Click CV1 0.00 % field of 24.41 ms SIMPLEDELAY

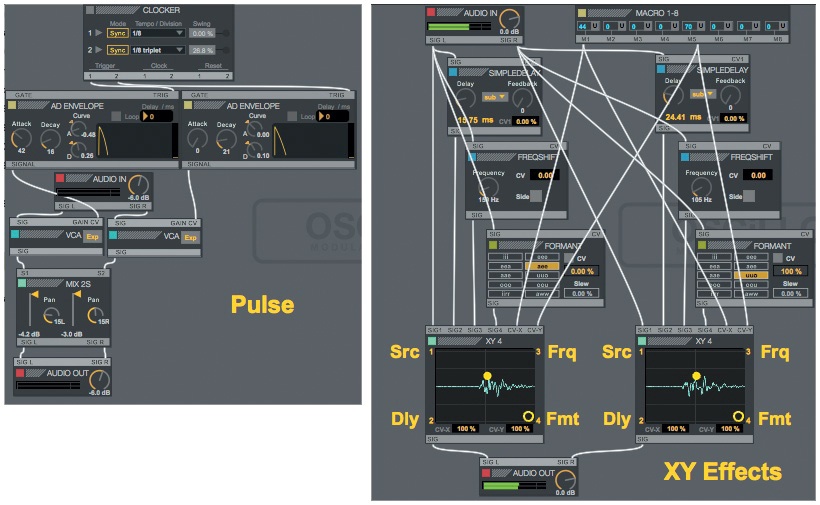734,119
